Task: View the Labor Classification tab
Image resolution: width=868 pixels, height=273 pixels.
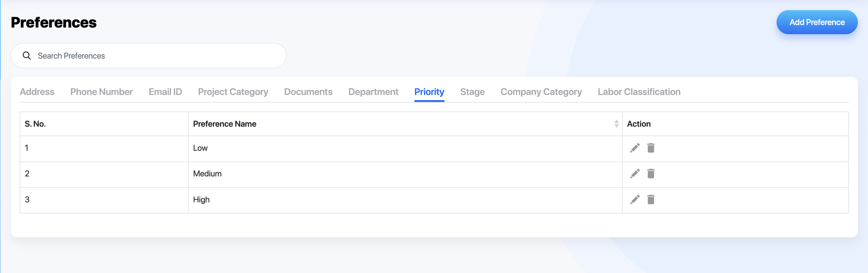Action: (x=639, y=92)
